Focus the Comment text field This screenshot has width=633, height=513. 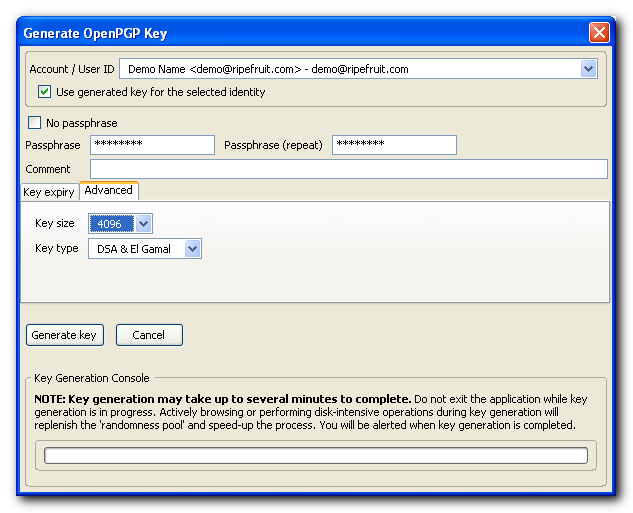click(x=349, y=169)
